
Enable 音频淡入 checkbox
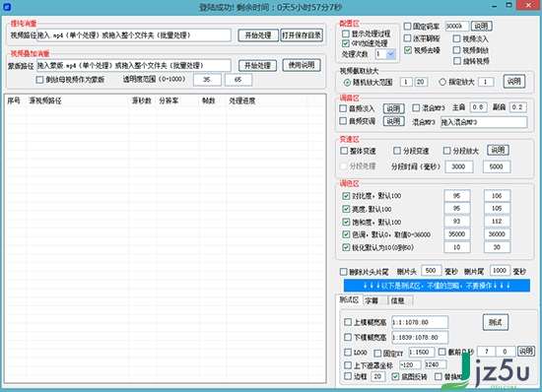[x=343, y=108]
